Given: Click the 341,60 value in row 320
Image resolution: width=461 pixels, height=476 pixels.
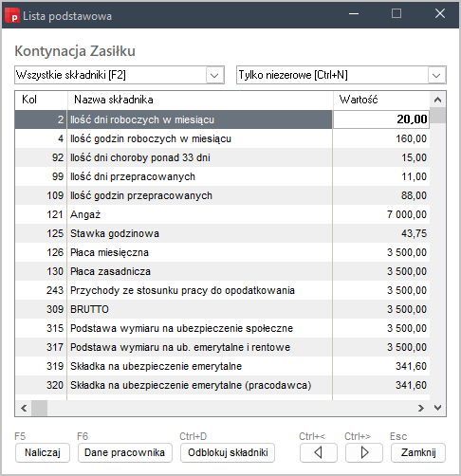Looking at the screenshot, I should click(411, 385).
